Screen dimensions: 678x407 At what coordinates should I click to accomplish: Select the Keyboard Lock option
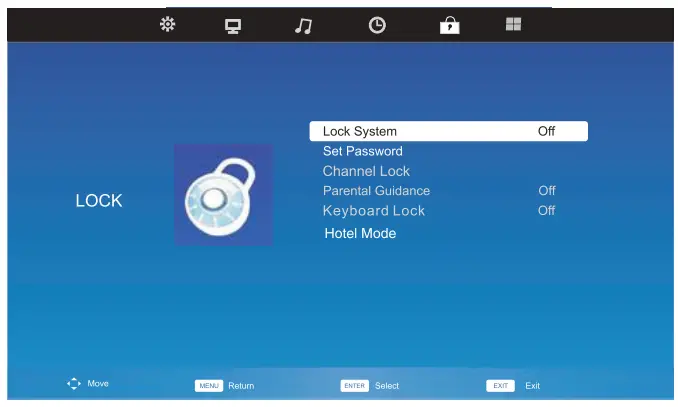374,211
